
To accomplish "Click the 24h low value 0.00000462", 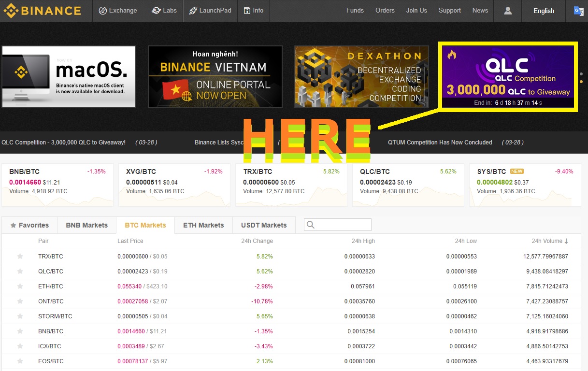I will tap(461, 316).
